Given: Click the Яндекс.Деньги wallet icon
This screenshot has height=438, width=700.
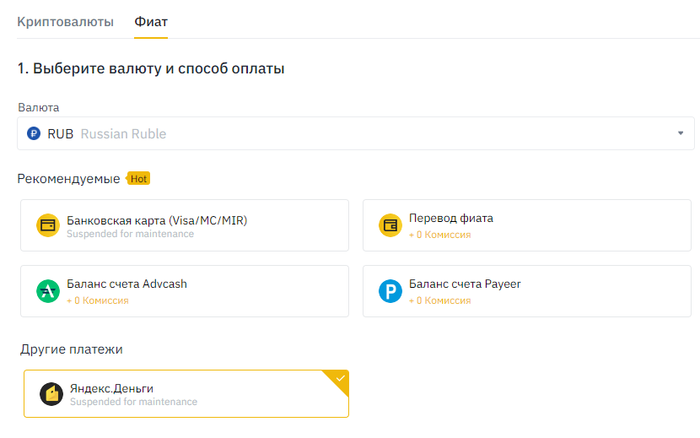Looking at the screenshot, I should pyautogui.click(x=52, y=394).
